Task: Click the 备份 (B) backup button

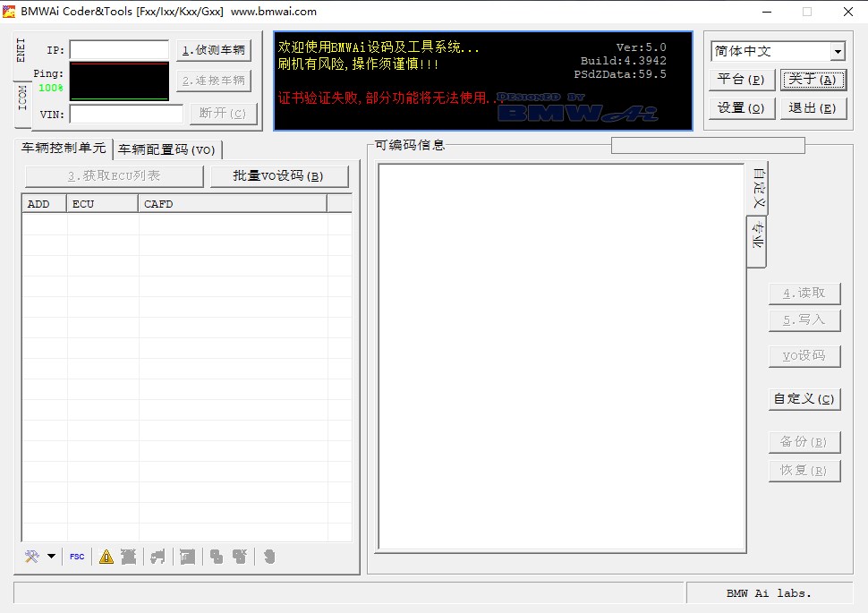Action: pos(804,442)
